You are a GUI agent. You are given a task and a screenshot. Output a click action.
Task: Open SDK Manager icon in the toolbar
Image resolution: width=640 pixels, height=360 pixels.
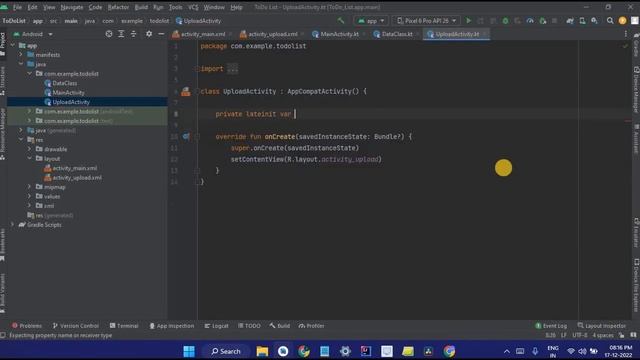594,20
